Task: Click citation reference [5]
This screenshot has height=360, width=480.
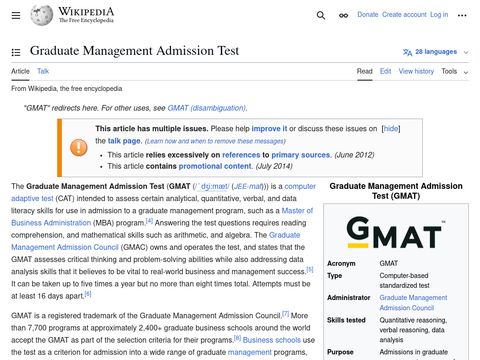Action: pyautogui.click(x=310, y=269)
